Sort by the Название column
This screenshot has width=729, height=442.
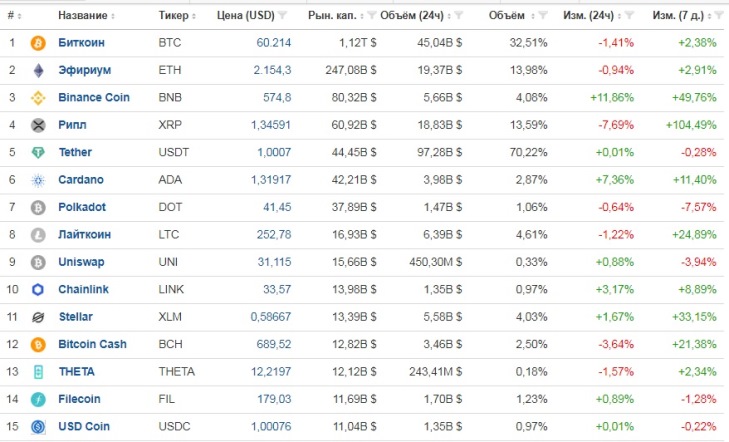tap(86, 16)
